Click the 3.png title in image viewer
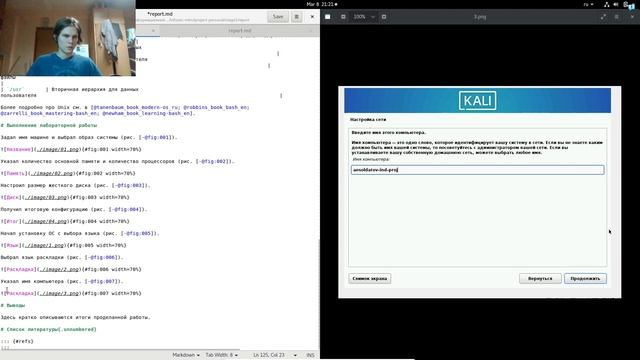This screenshot has width=640, height=360. coord(480,17)
